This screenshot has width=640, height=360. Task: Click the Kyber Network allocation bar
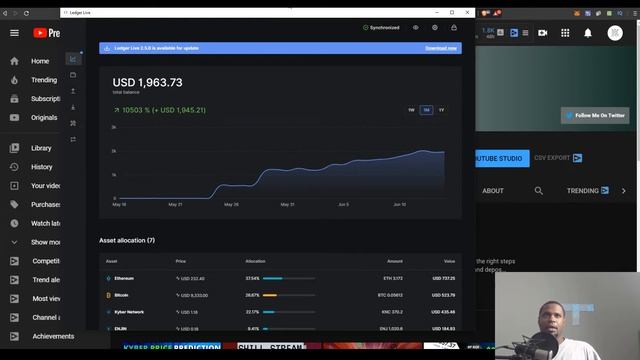coord(289,312)
